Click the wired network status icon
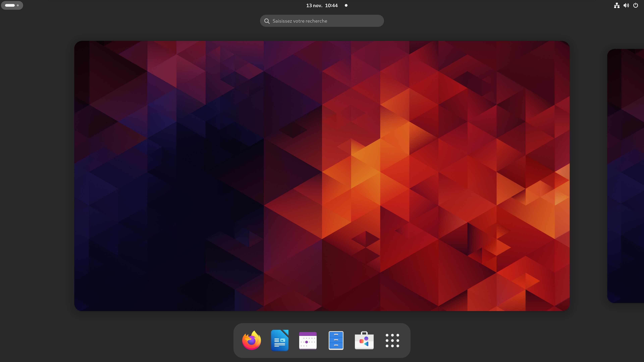 coord(617,6)
